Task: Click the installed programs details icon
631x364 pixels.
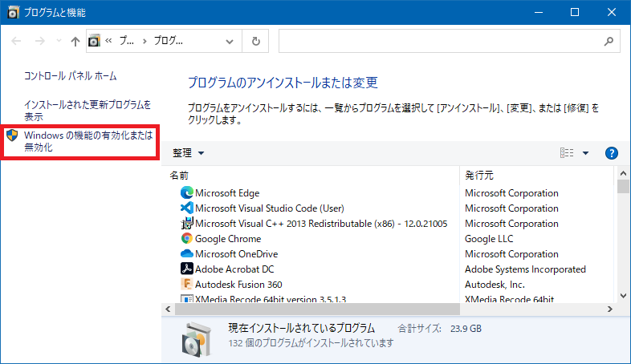Action: [x=196, y=339]
